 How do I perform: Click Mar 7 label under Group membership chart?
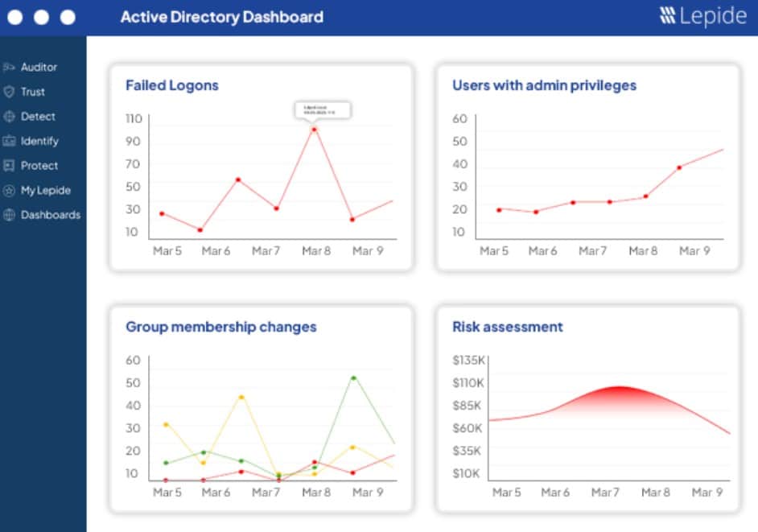pyautogui.click(x=266, y=493)
